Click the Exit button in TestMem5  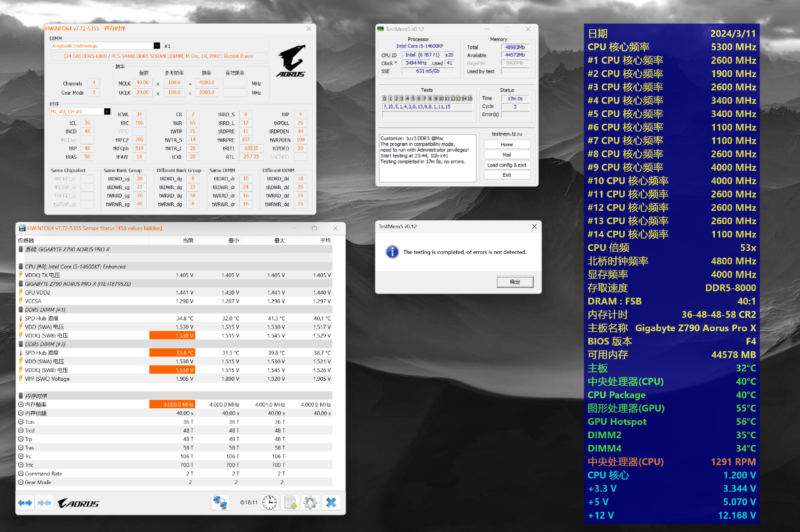point(507,175)
